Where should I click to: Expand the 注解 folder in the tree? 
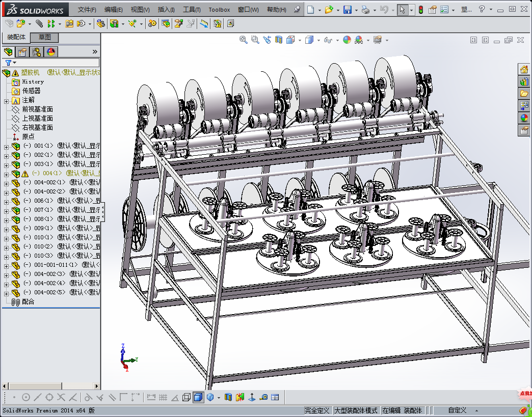click(6, 100)
